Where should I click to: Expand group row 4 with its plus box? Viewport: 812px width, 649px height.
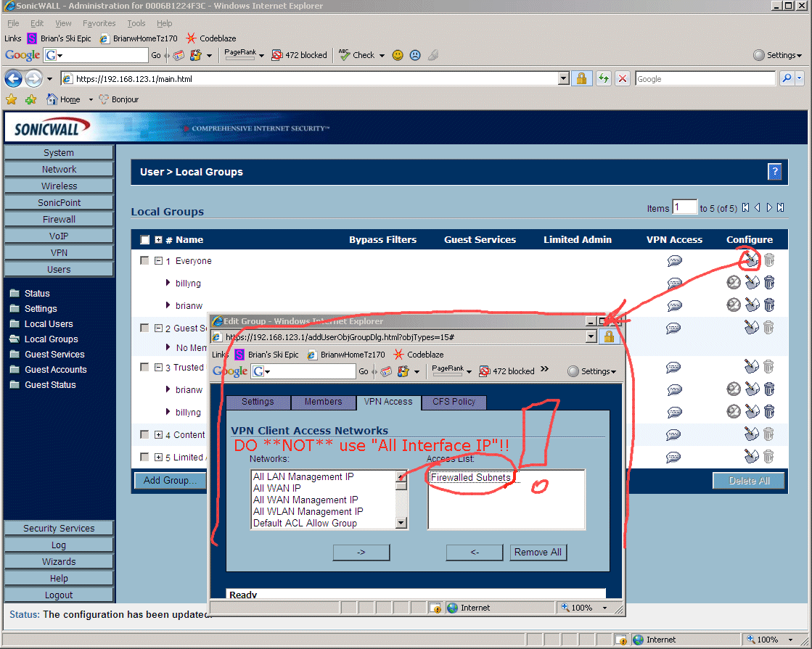158,435
